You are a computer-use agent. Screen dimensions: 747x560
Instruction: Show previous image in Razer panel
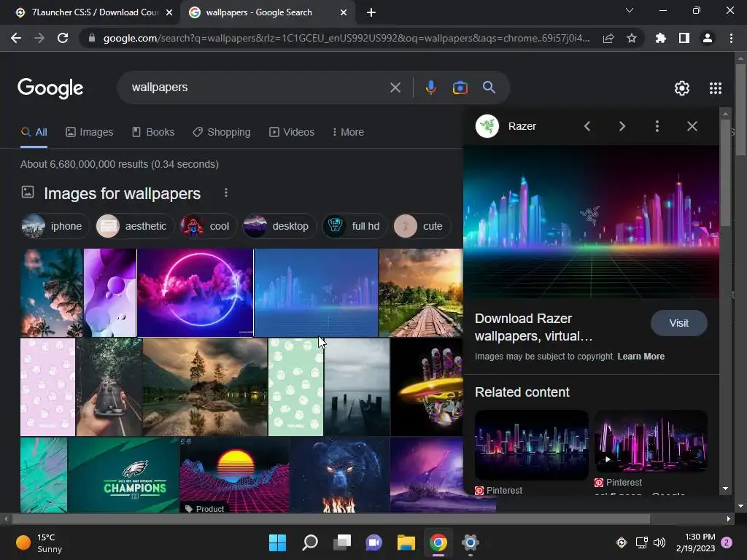(587, 126)
